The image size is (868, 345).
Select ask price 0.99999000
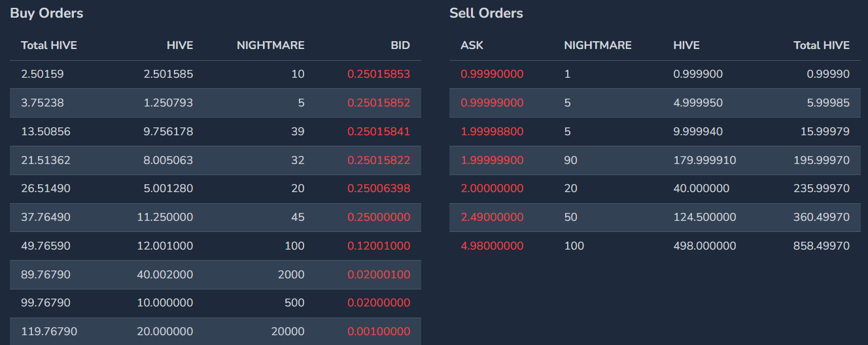(x=492, y=103)
